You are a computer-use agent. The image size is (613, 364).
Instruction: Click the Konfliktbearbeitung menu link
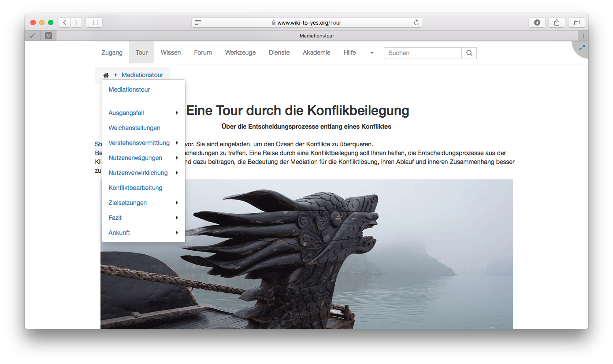point(135,188)
